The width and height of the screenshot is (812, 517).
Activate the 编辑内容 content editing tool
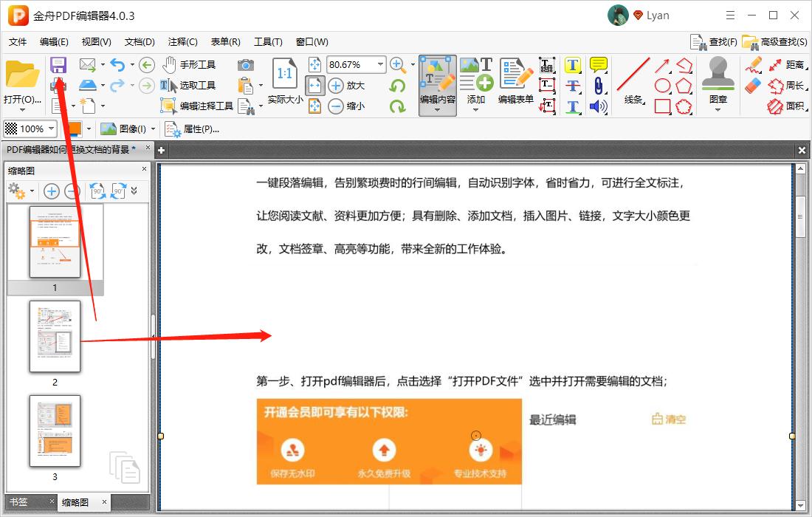click(x=438, y=81)
